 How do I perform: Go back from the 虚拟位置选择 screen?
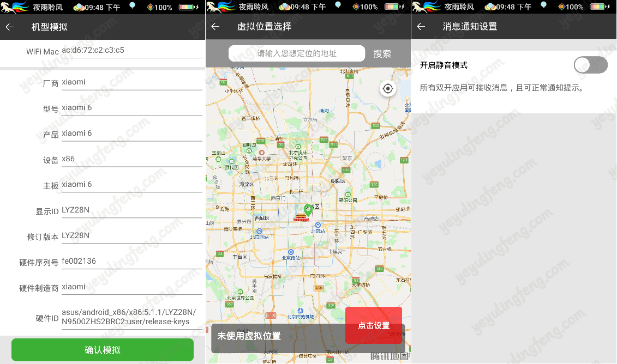215,26
